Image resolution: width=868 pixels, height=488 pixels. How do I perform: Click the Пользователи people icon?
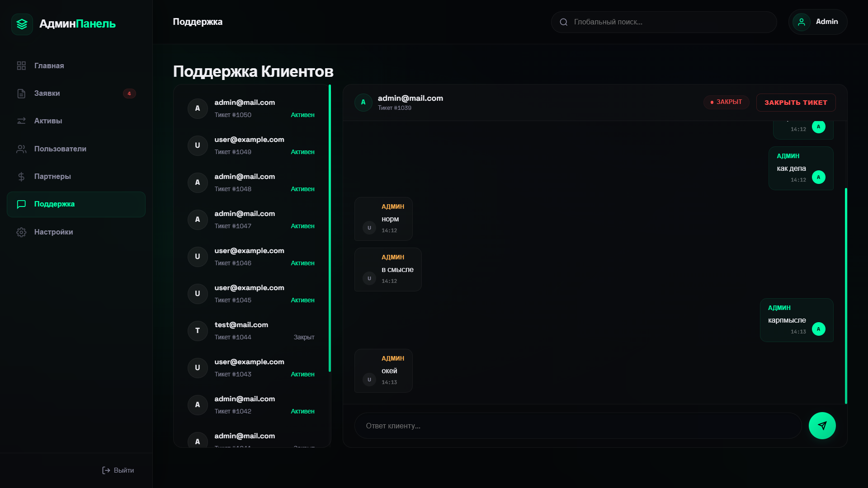tap(21, 149)
